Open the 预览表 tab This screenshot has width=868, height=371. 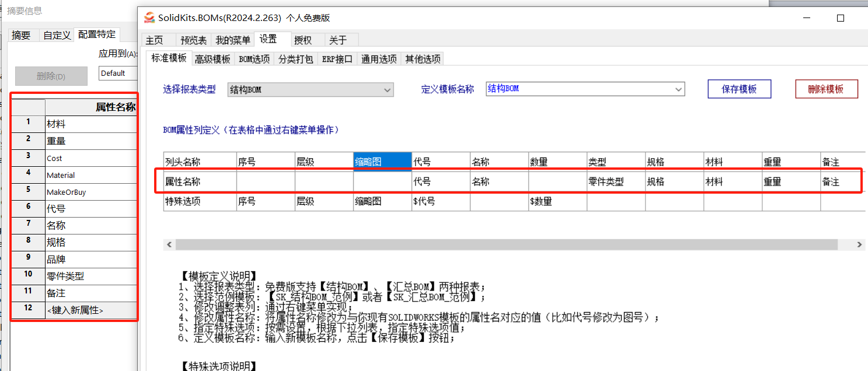pos(193,40)
